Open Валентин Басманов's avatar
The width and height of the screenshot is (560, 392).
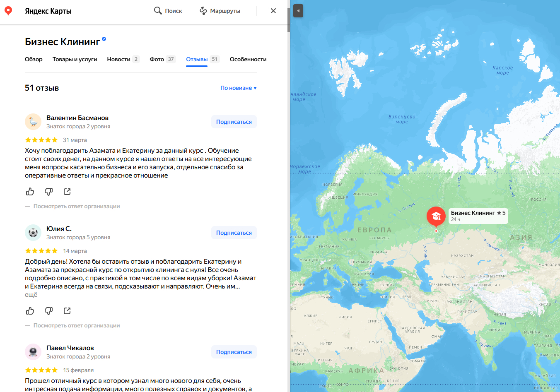click(x=33, y=122)
